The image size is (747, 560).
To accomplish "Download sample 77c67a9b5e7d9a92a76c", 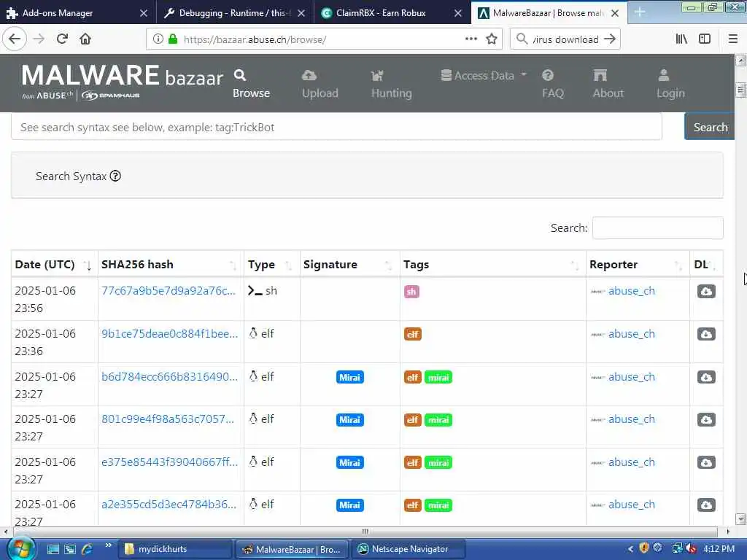I will pos(706,291).
